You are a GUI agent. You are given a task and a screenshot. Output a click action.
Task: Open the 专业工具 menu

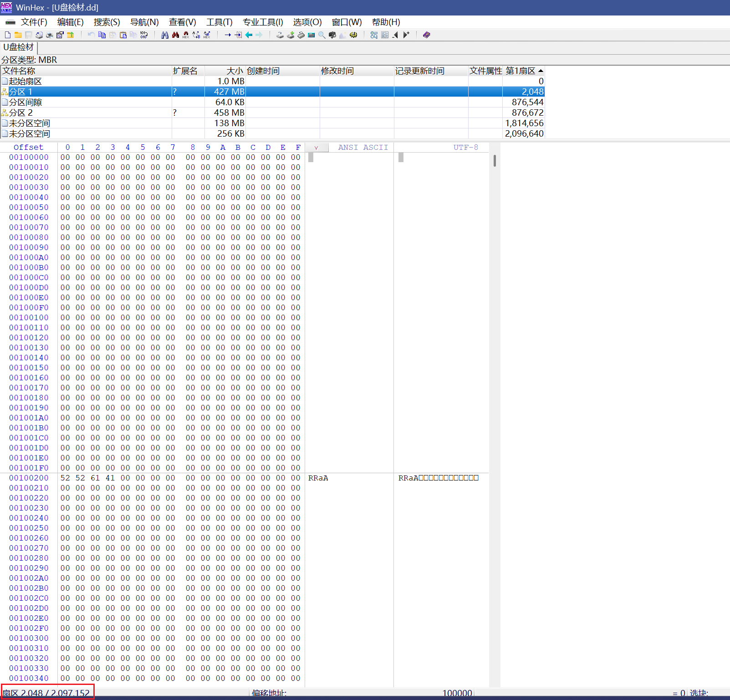[263, 22]
